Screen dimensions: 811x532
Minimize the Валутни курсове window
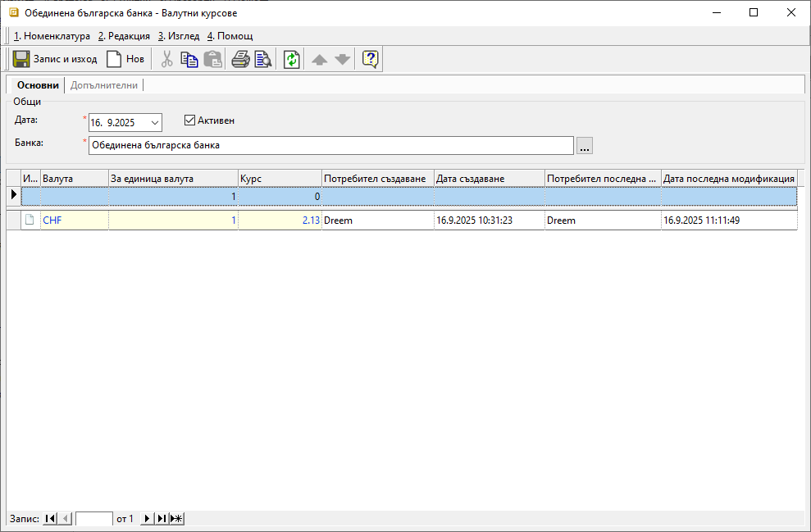coord(717,13)
